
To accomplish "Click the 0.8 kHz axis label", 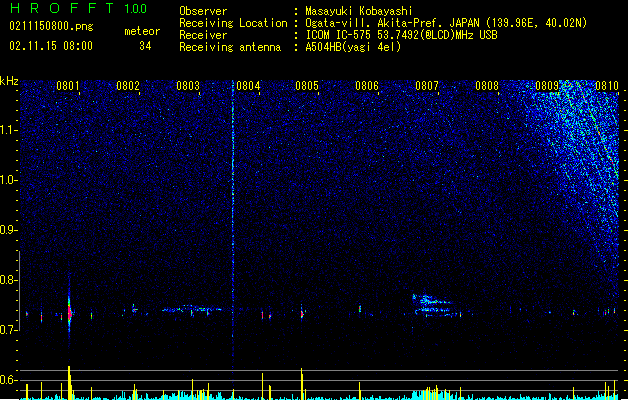I will pos(9,280).
